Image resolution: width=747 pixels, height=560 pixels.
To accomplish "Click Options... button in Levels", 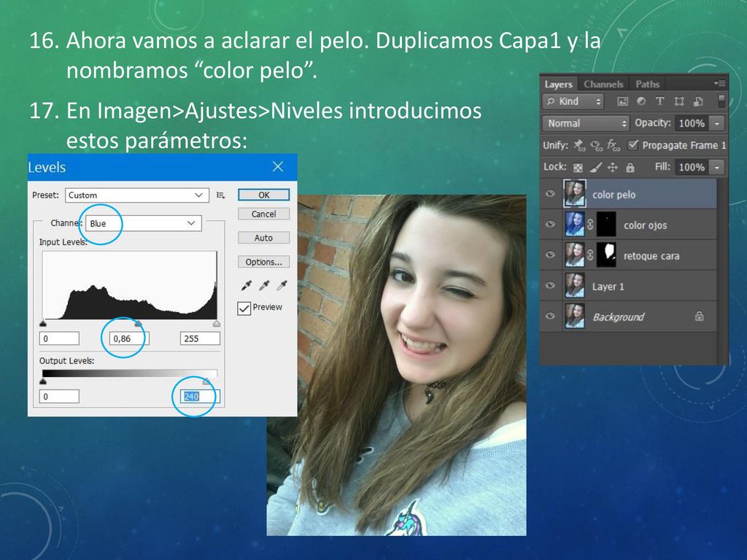I will pyautogui.click(x=263, y=262).
